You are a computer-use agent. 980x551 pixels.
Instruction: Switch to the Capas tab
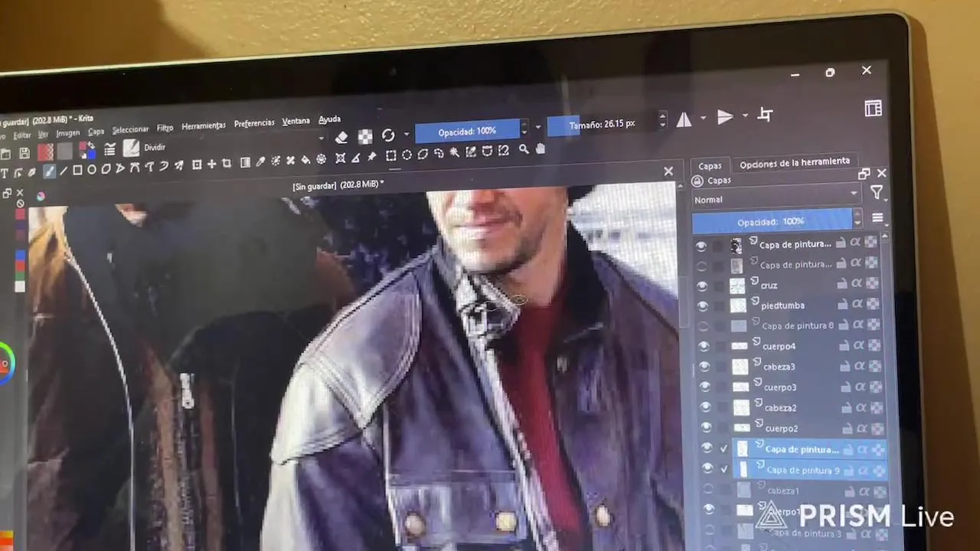[x=710, y=165]
